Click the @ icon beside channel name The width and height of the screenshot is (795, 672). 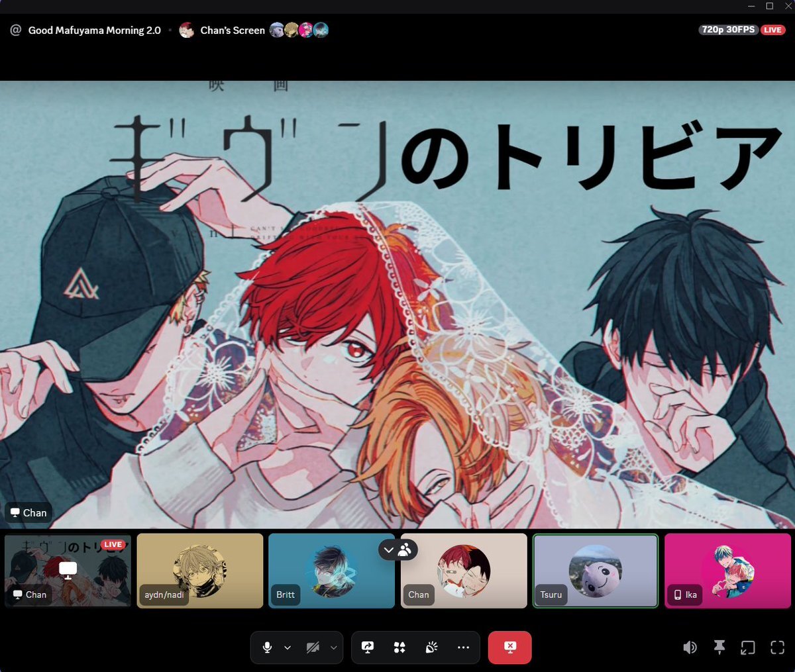[x=16, y=30]
